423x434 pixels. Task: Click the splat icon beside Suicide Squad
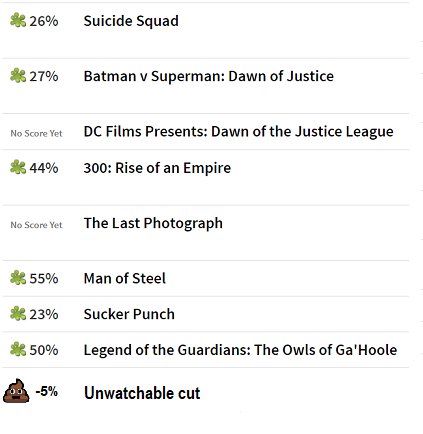tap(18, 20)
